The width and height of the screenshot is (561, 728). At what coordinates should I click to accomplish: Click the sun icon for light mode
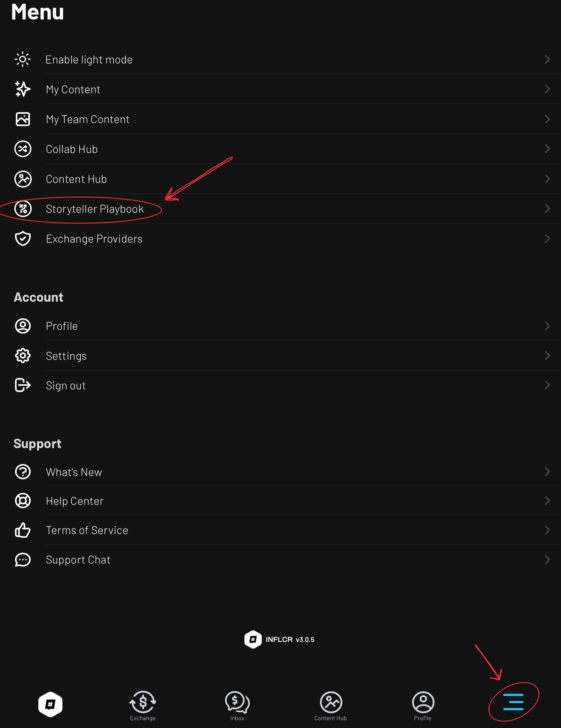tap(23, 60)
